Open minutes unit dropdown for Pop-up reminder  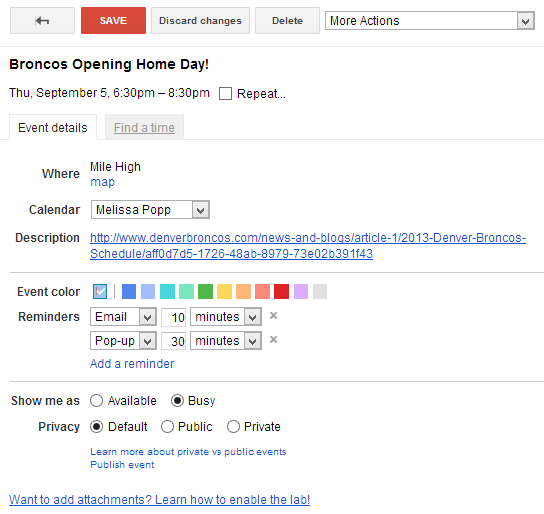(226, 341)
